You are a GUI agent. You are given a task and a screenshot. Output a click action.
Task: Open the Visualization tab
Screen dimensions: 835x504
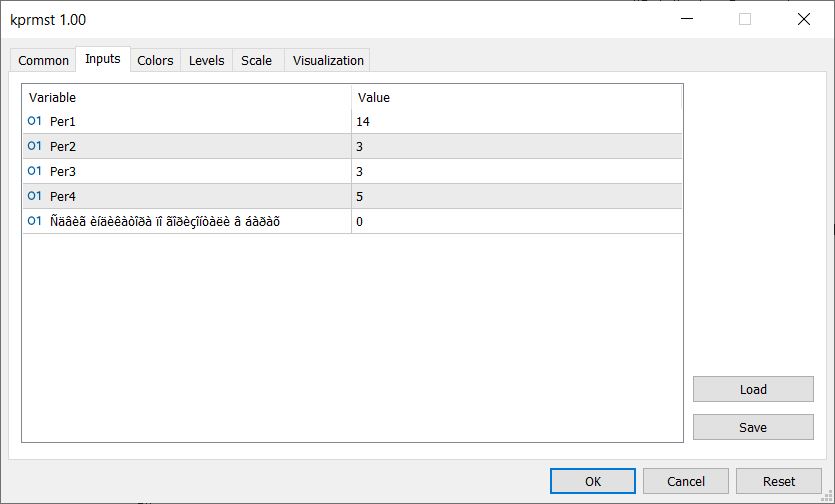click(328, 61)
